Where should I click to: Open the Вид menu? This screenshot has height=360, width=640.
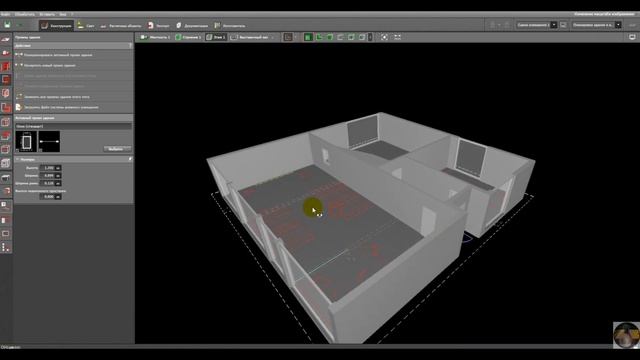63,14
